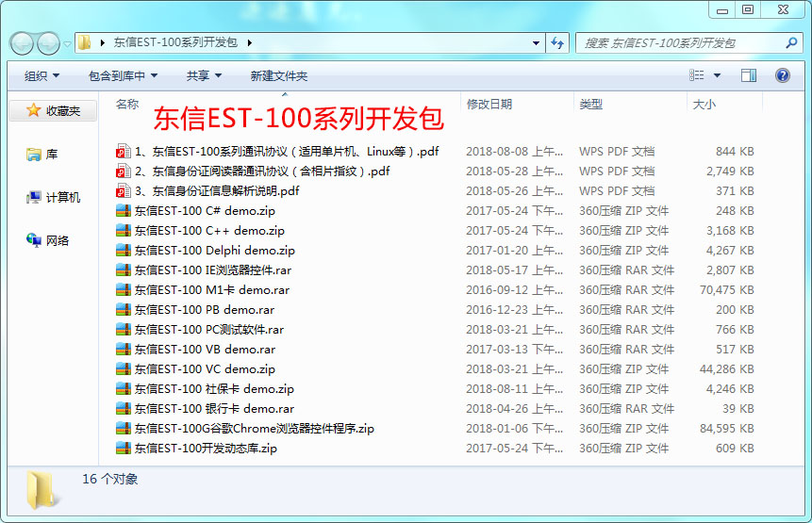The width and height of the screenshot is (812, 523).
Task: Click archive icon of 东信EST-100 Delphi demo.zip
Action: tap(124, 251)
